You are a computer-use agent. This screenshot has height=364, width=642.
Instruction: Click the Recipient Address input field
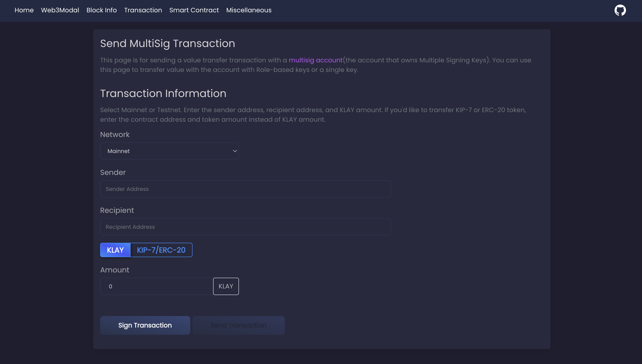tap(246, 227)
